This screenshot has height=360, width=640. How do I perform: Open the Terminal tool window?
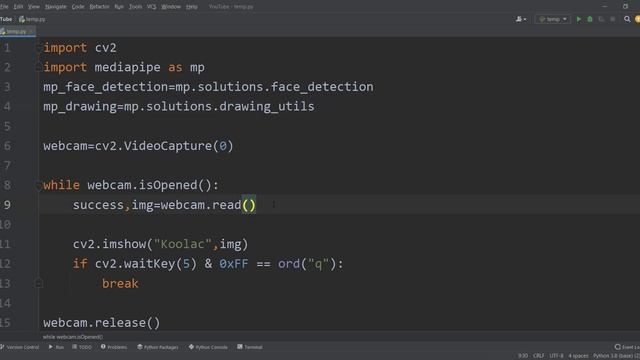pyautogui.click(x=250, y=347)
